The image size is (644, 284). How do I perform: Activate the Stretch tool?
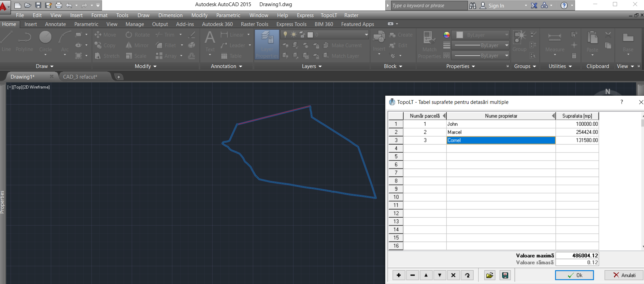[107, 56]
